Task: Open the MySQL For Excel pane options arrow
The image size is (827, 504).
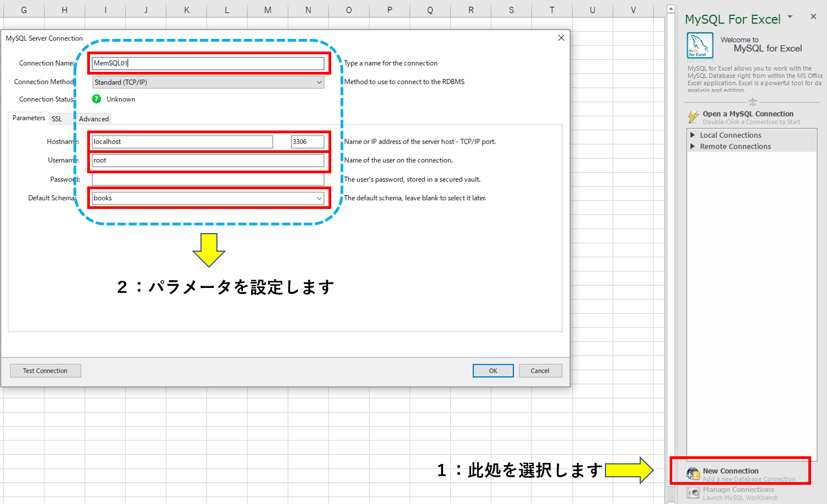Action: [x=790, y=17]
